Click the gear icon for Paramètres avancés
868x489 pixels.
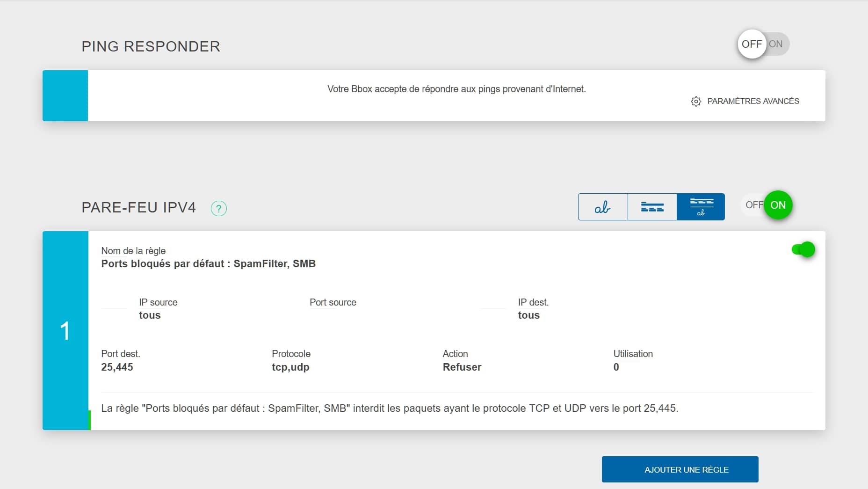point(696,102)
